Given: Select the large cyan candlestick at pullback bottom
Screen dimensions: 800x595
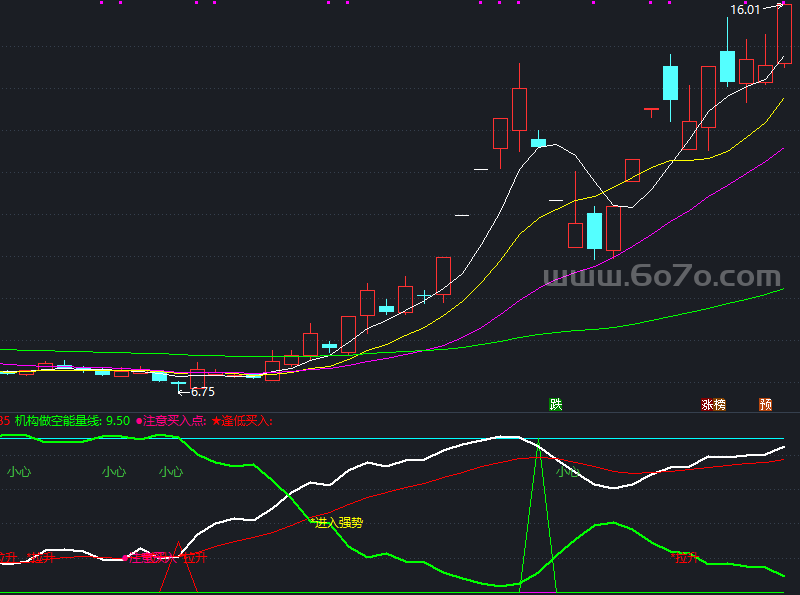Looking at the screenshot, I should pyautogui.click(x=595, y=231).
